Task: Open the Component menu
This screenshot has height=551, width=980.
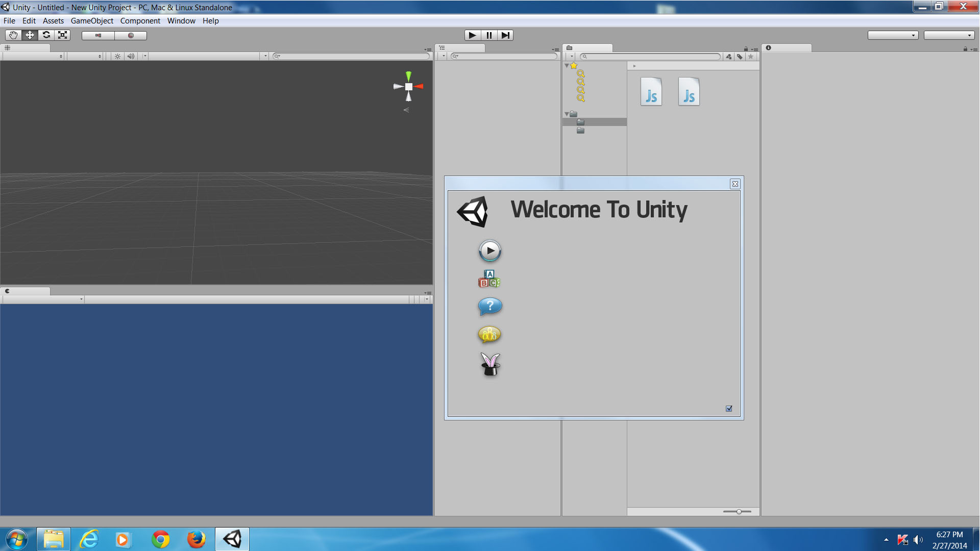Action: 140,21
